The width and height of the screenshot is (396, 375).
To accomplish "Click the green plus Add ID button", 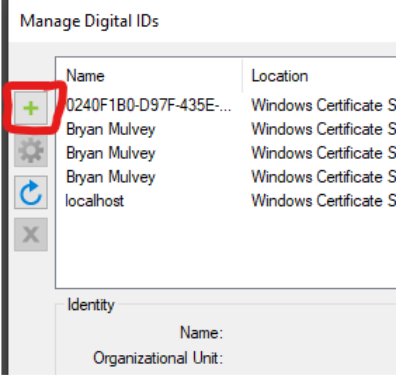I will point(31,108).
